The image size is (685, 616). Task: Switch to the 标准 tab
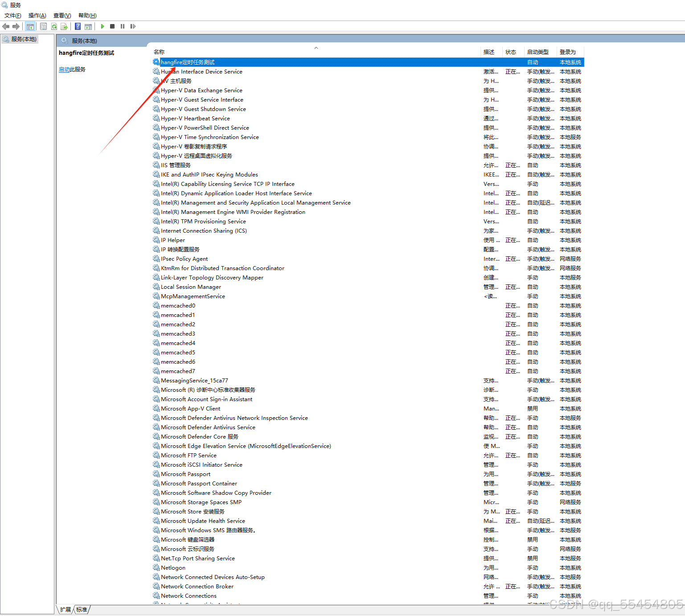82,609
